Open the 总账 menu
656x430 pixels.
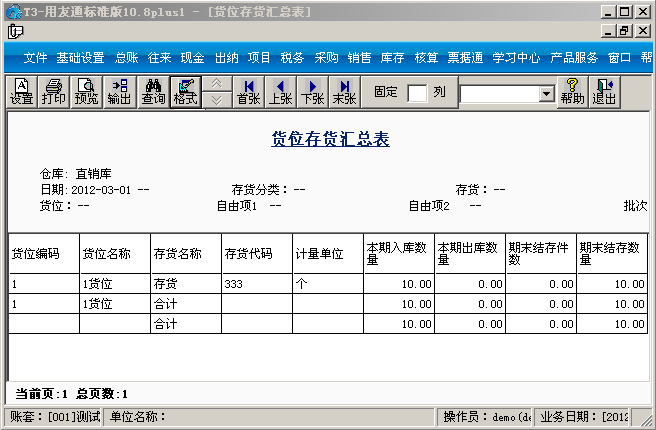126,58
